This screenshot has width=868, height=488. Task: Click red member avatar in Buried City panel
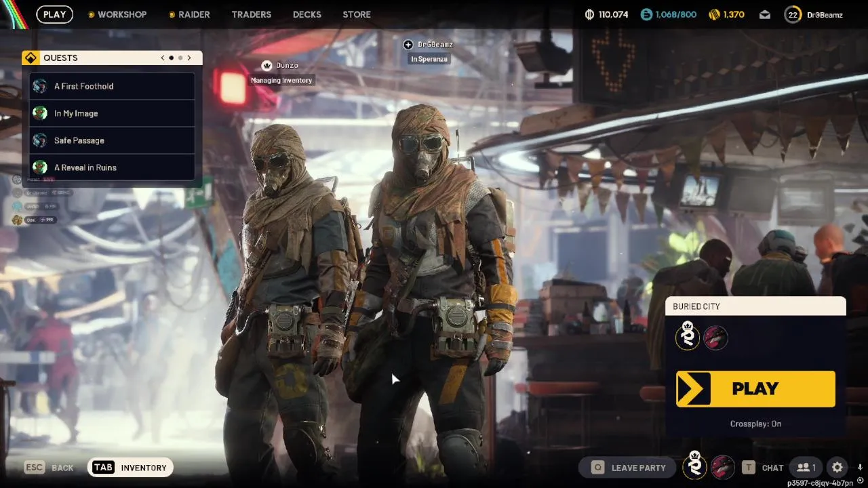click(715, 337)
